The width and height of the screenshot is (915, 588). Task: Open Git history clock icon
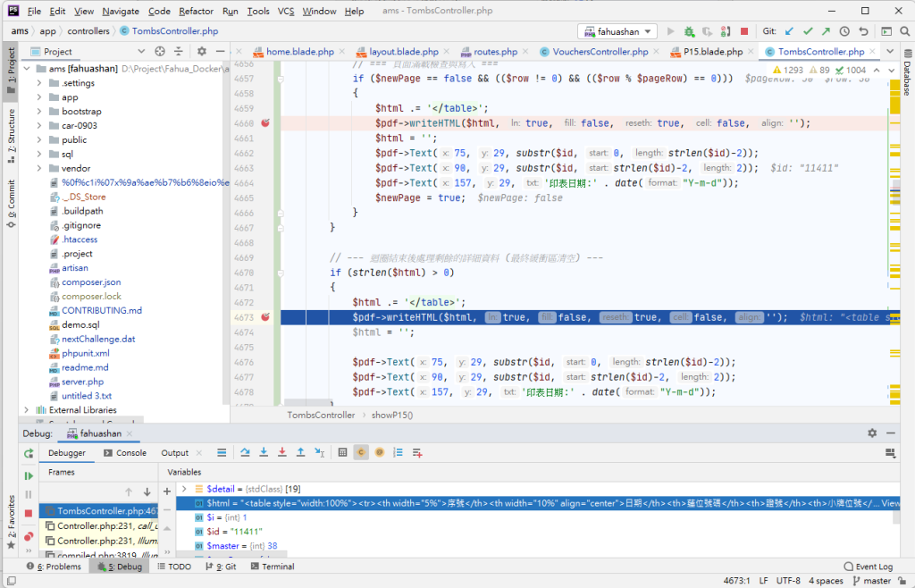pyautogui.click(x=845, y=31)
